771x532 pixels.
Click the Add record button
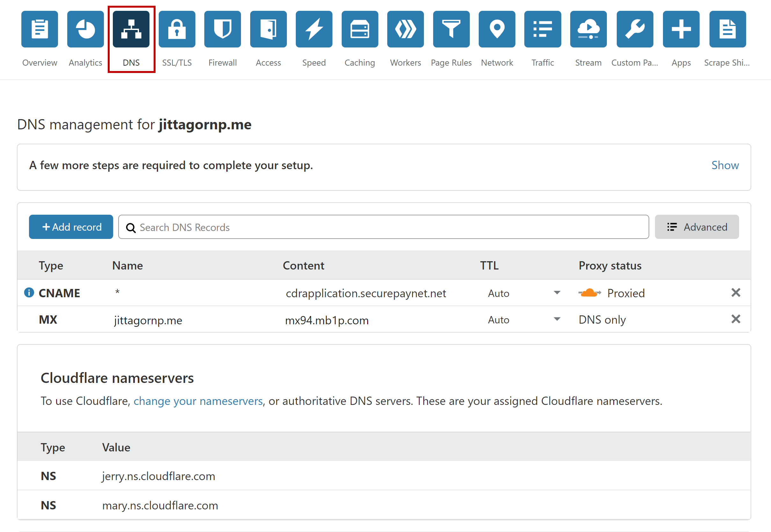(x=71, y=227)
